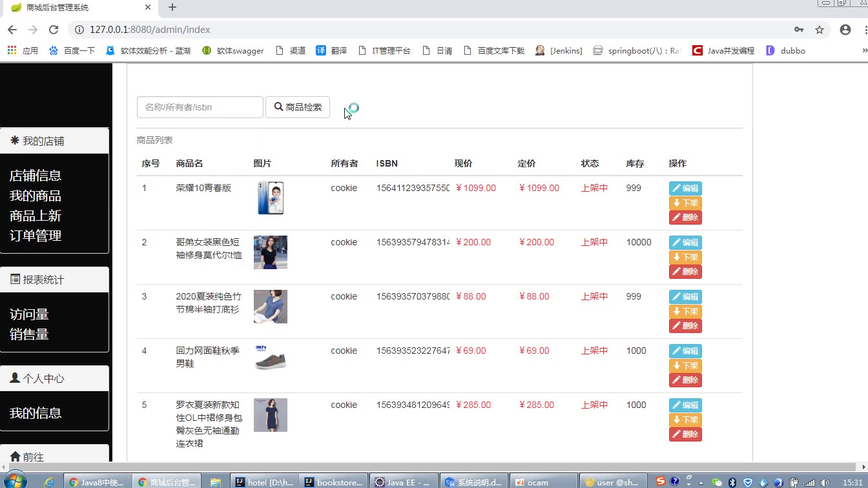Expand the 个人中心 sidebar section
The width and height of the screenshot is (868, 488).
54,378
